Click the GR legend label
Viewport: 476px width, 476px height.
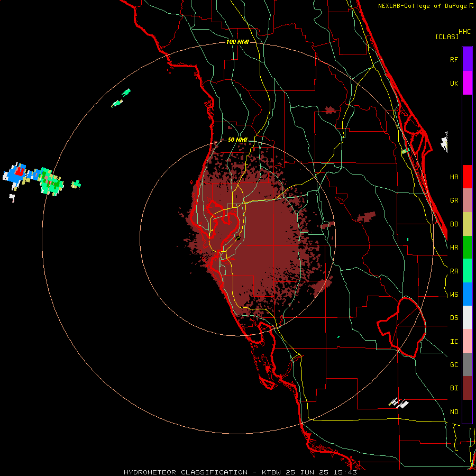(x=454, y=200)
